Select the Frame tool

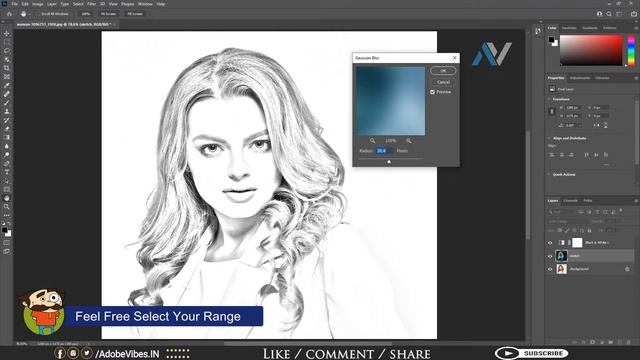7,77
